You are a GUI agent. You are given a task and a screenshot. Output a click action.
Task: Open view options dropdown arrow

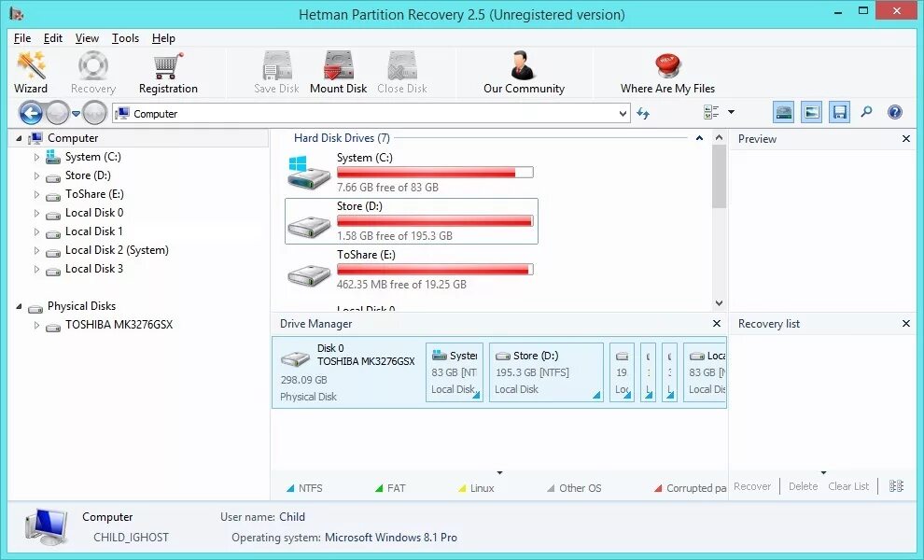732,112
